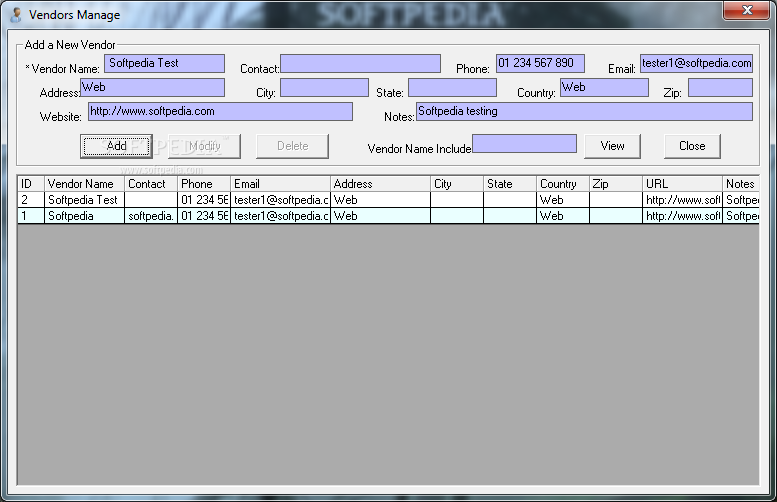Click the City column header
The width and height of the screenshot is (777, 502).
point(457,184)
